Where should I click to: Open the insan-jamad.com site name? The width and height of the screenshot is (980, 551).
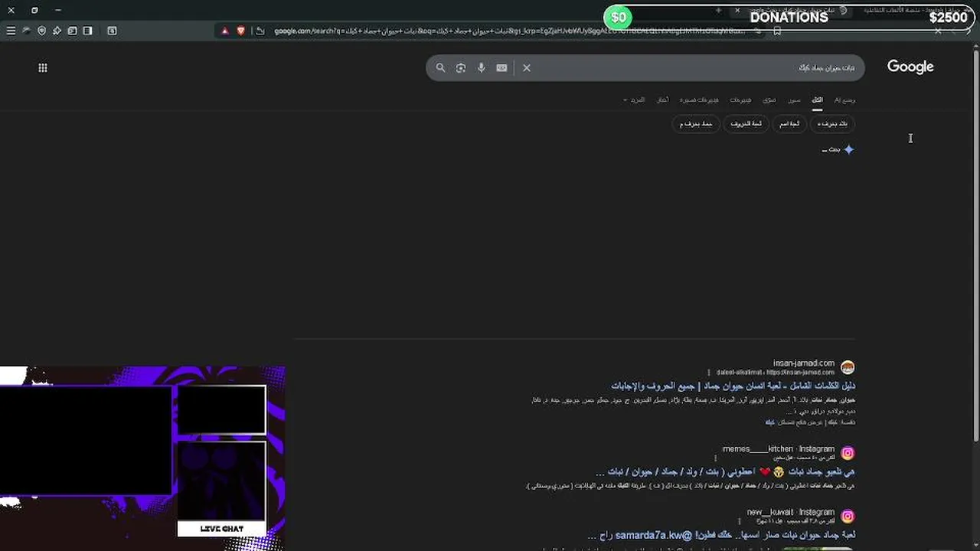coord(803,364)
